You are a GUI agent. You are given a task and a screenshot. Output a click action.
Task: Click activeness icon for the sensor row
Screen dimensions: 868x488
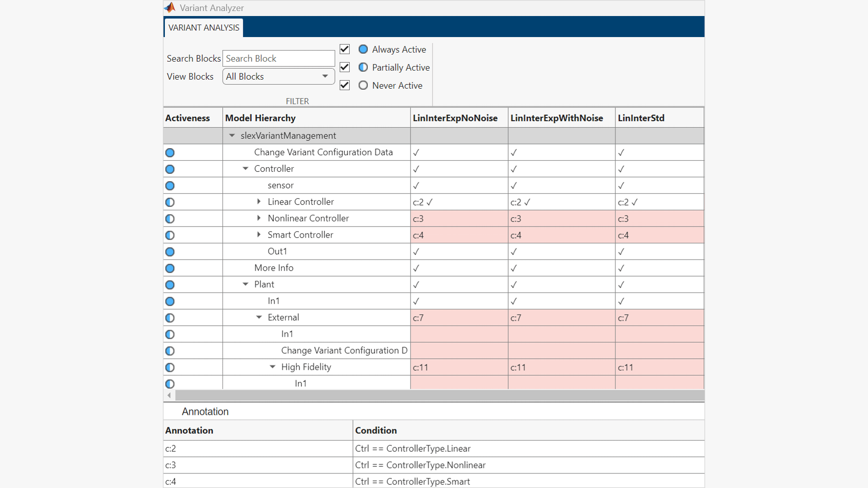170,185
